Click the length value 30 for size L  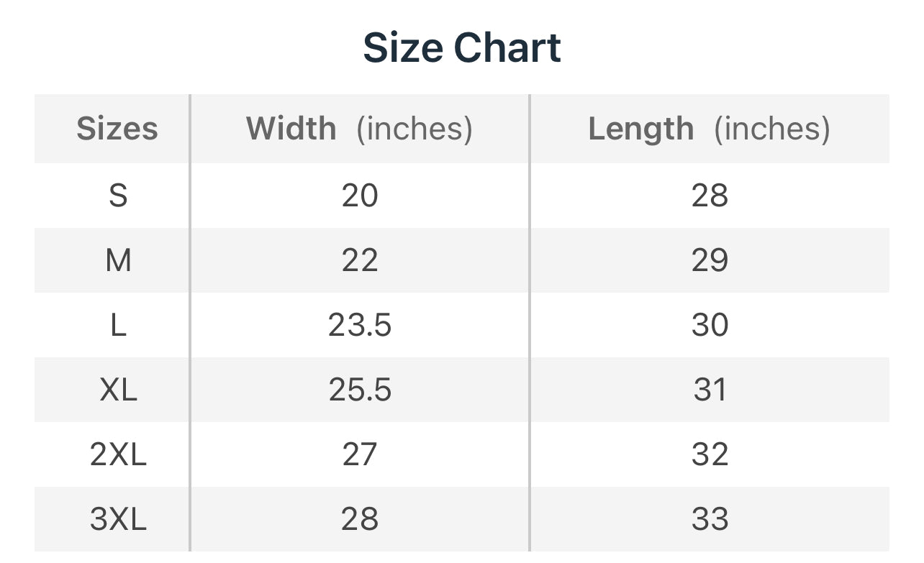710,325
